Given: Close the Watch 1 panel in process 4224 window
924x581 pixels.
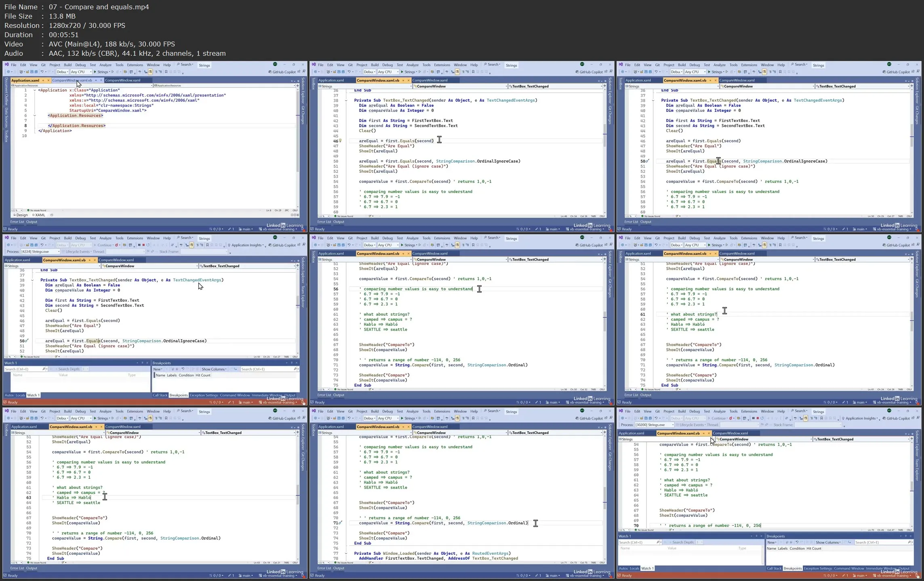Looking at the screenshot, I should click(x=147, y=363).
